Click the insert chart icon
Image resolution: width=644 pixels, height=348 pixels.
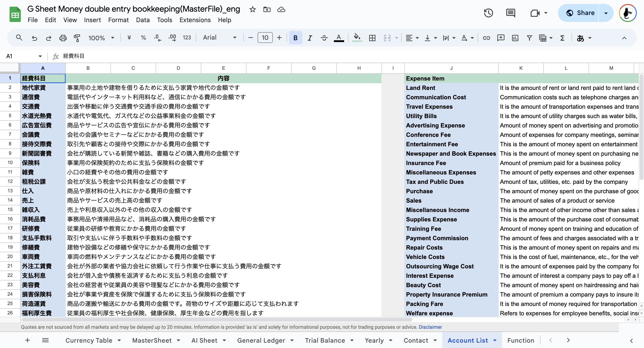point(515,38)
